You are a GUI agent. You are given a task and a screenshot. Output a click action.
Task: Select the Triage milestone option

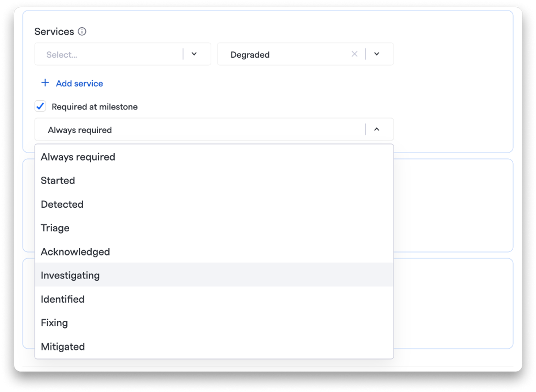[x=214, y=228]
